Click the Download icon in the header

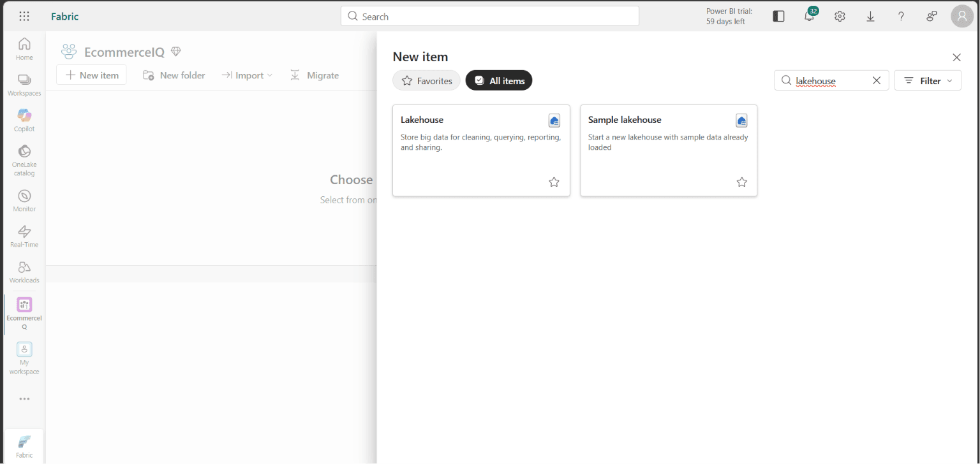pos(870,17)
